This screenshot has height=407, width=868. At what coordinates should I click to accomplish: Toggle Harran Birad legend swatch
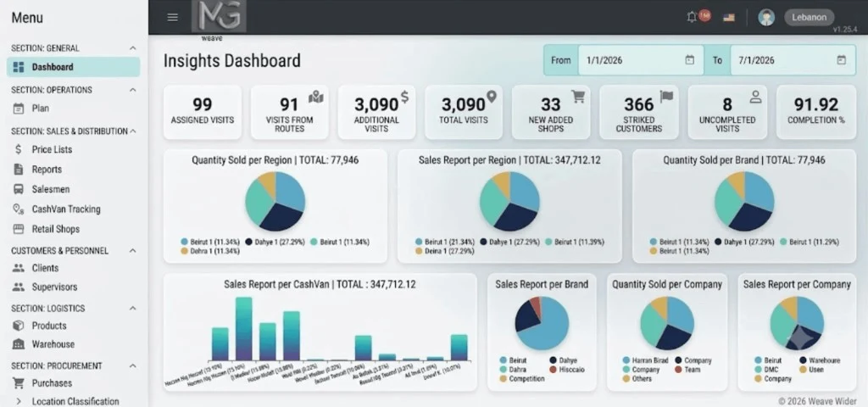point(626,360)
